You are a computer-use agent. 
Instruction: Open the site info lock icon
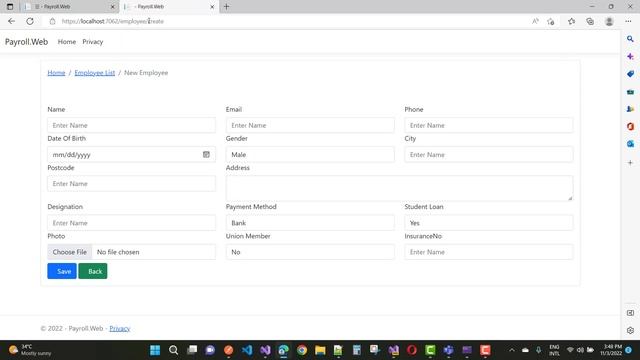tap(52, 21)
